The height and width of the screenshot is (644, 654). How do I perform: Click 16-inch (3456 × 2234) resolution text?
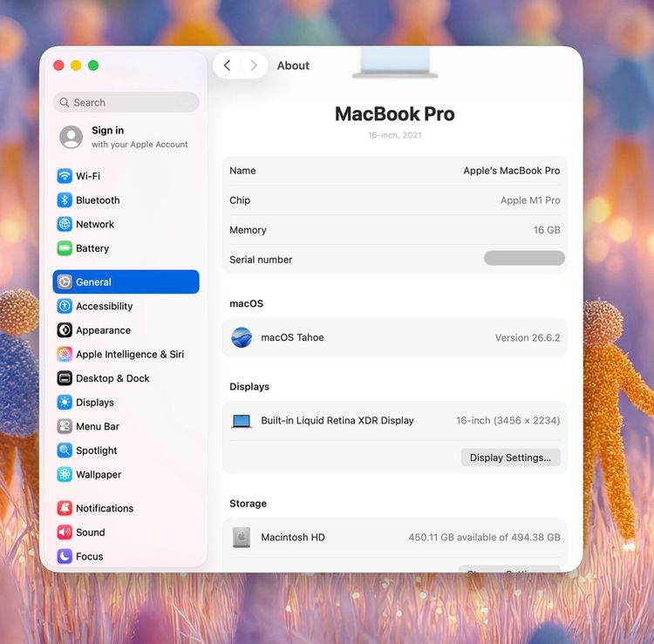click(x=508, y=421)
